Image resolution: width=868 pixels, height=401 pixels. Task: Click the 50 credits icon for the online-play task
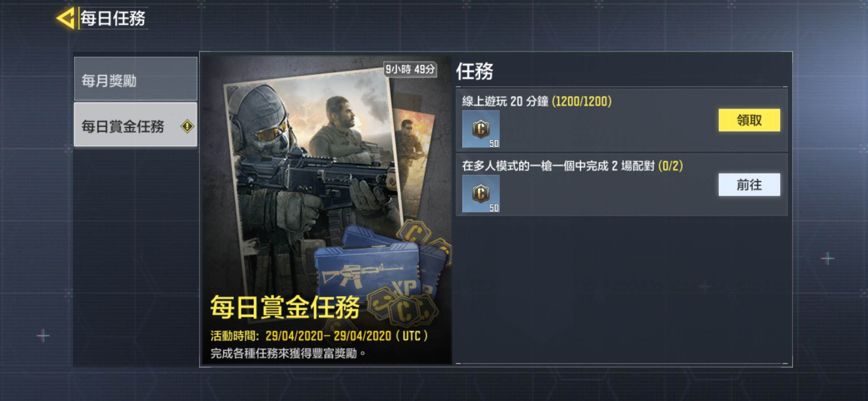[x=481, y=129]
